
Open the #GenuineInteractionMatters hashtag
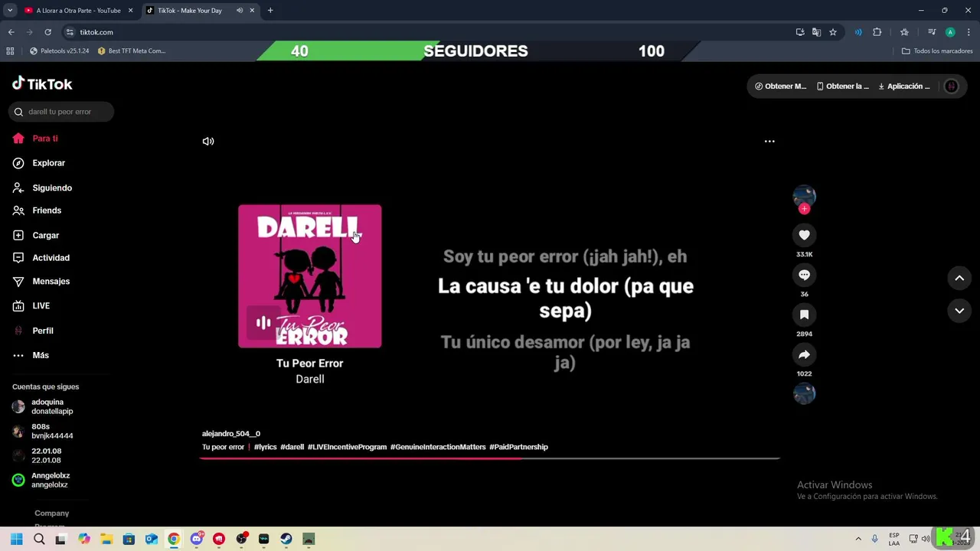click(x=438, y=447)
